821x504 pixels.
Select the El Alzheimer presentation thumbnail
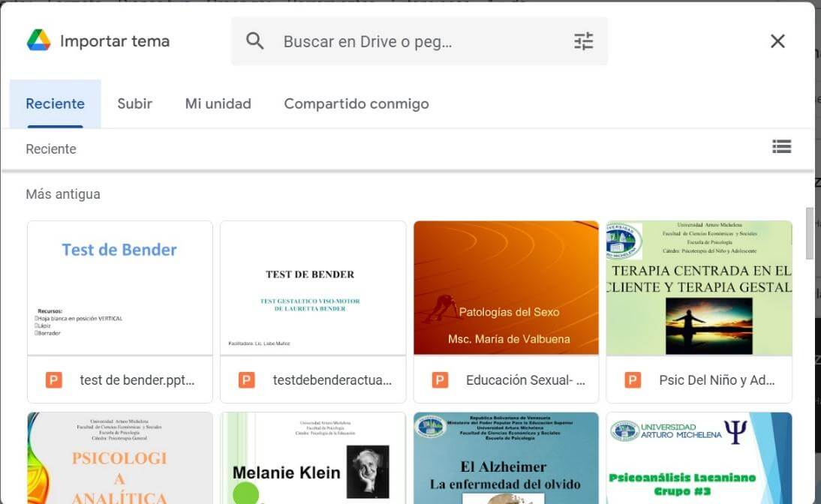pyautogui.click(x=506, y=457)
